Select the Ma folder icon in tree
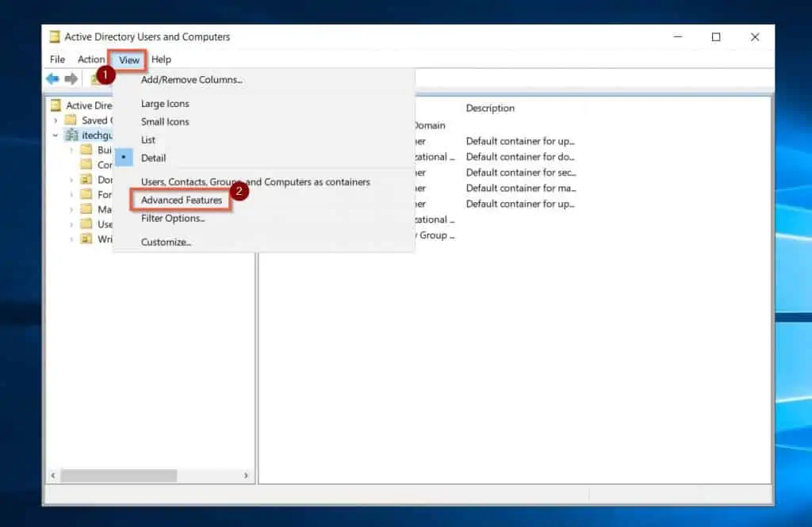The image size is (812, 527). [86, 209]
